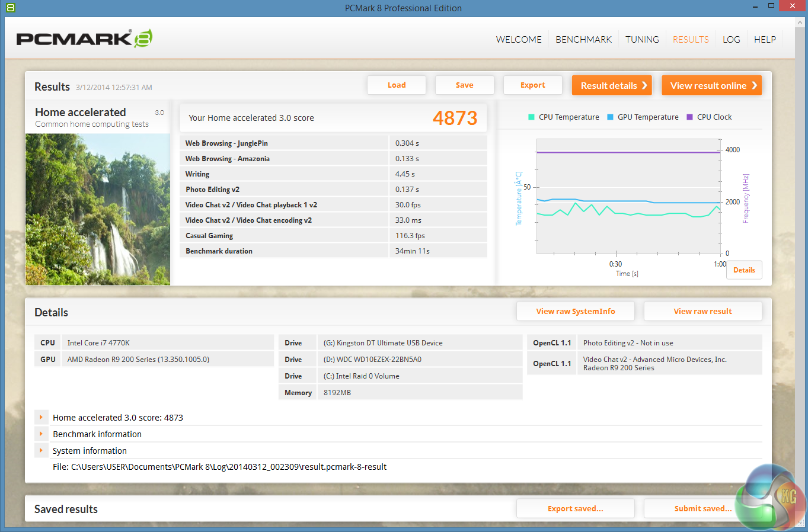The width and height of the screenshot is (808, 532).
Task: Switch to the Tuning tab
Action: [642, 40]
